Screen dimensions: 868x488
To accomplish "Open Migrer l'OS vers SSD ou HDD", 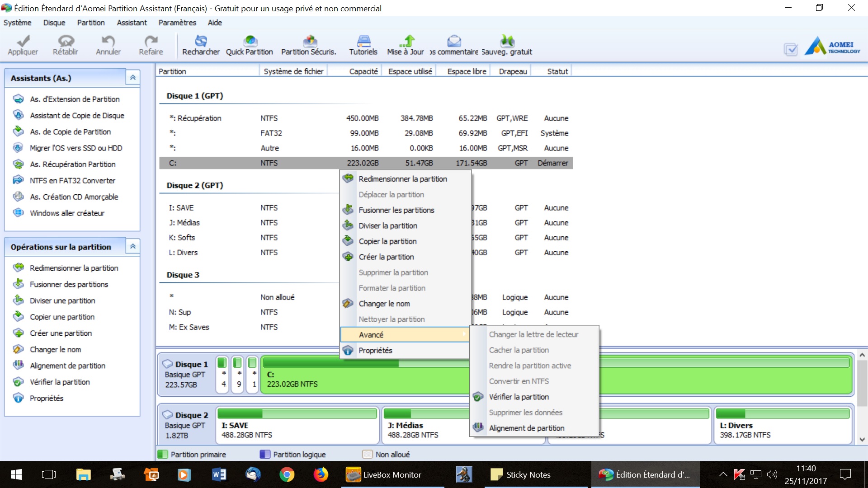I will (x=76, y=148).
